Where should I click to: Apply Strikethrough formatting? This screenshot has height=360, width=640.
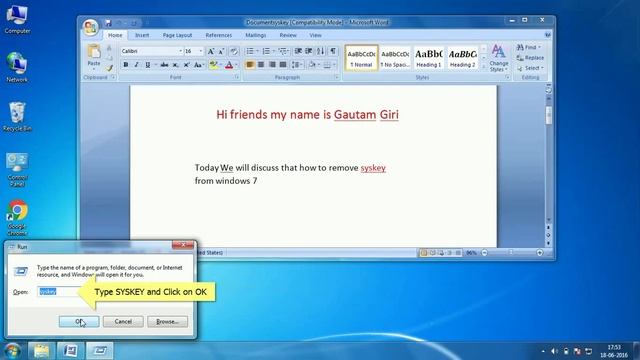pos(164,65)
